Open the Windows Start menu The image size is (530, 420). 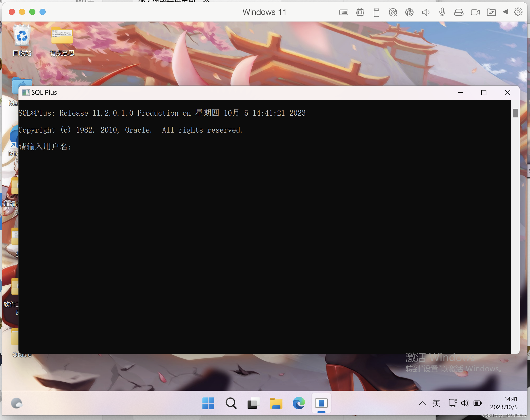[208, 403]
